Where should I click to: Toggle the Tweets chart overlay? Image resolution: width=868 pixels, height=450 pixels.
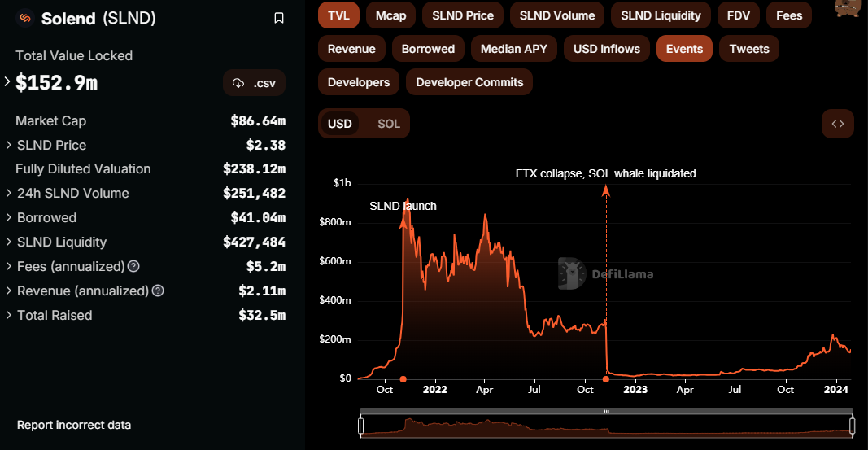click(x=749, y=49)
